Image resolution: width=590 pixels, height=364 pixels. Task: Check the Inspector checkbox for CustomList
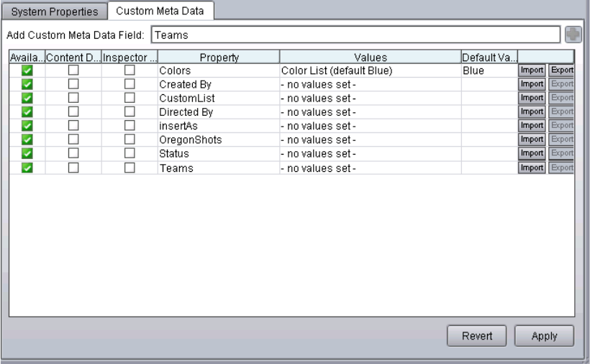click(x=130, y=99)
